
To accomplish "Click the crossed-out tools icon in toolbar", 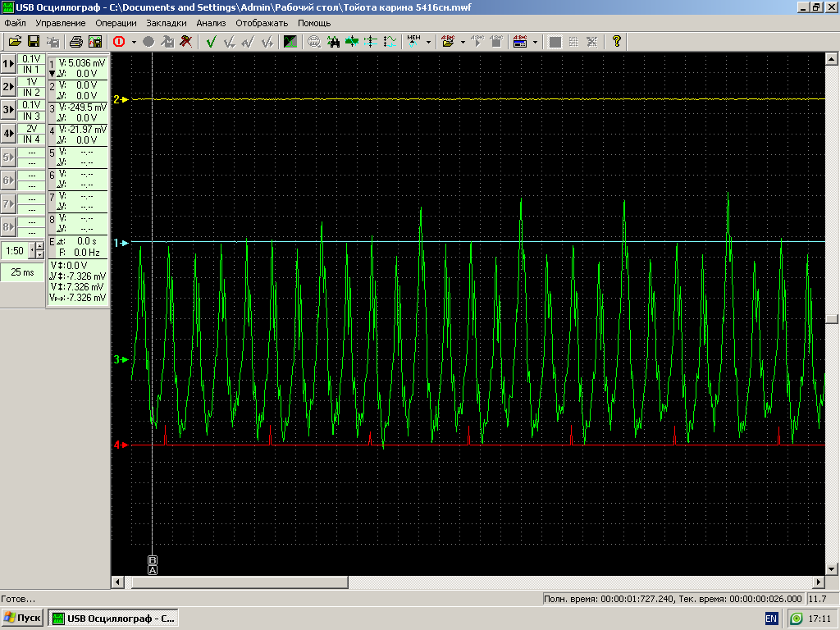I will tap(185, 41).
